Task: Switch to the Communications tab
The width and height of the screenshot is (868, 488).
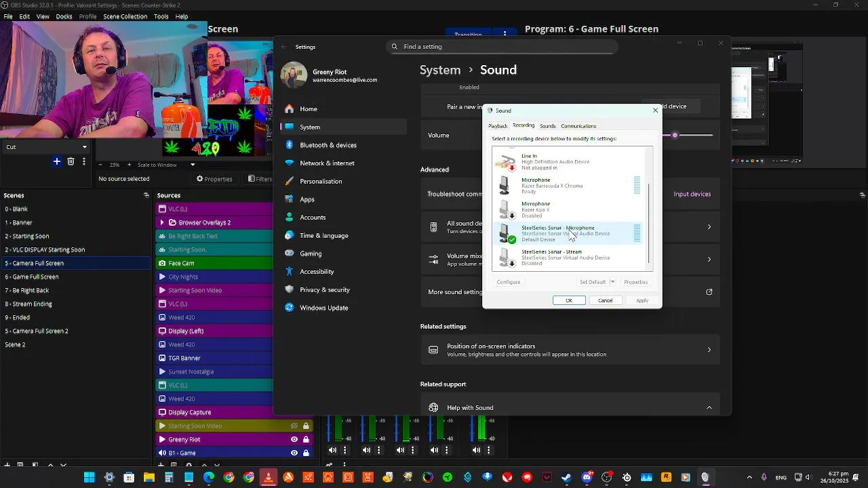Action: 578,126
